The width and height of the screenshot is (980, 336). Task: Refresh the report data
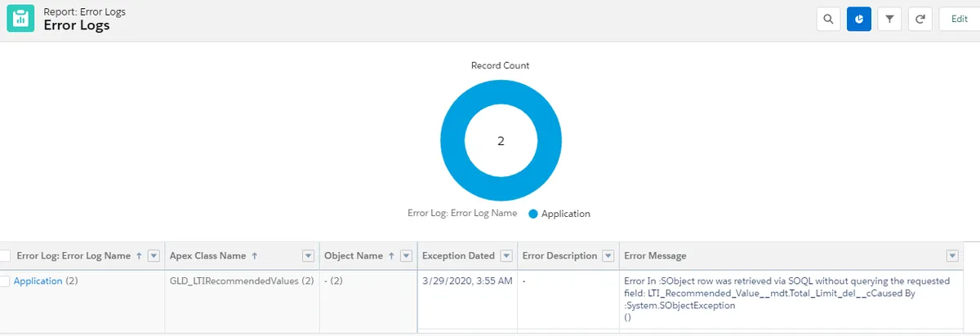[920, 19]
